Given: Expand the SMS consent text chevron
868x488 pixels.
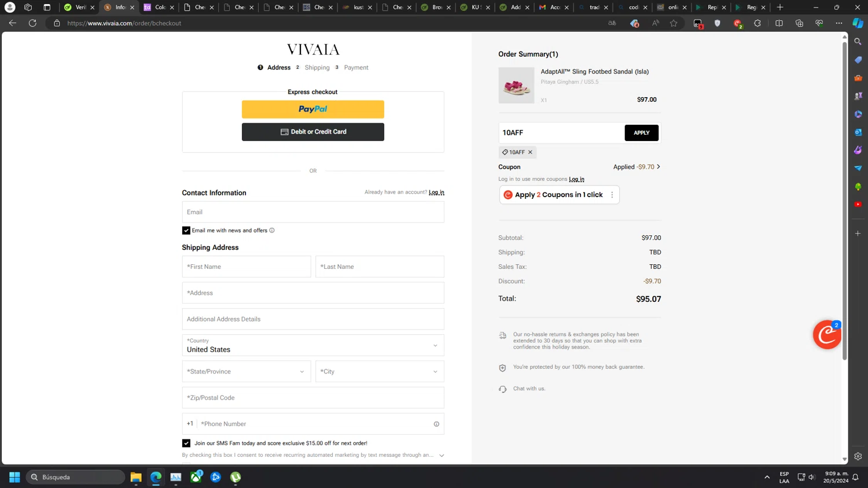Looking at the screenshot, I should (x=442, y=456).
